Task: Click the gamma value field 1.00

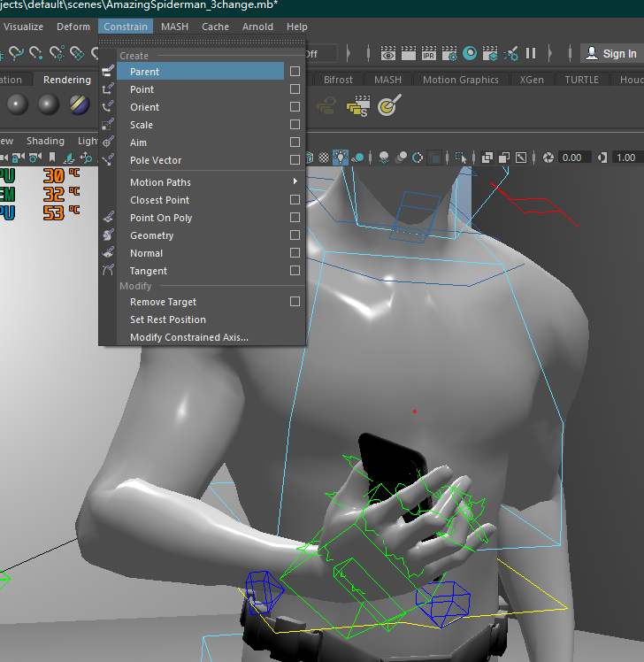Action: [x=627, y=158]
